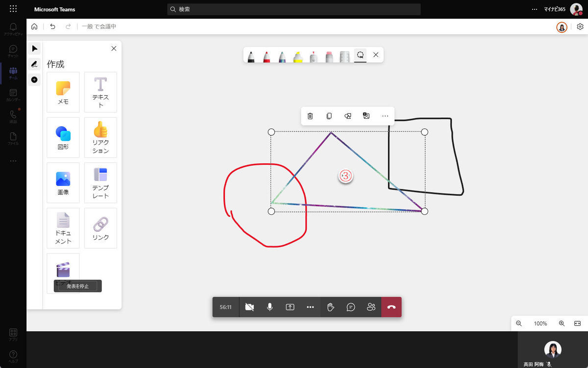The image size is (588, 368).
Task: Select the red pen
Action: pos(267,56)
